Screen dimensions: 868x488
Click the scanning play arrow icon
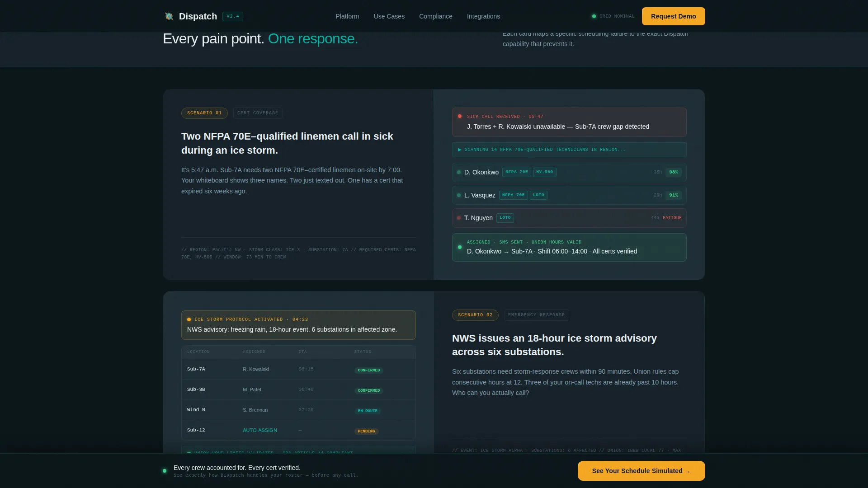point(460,150)
